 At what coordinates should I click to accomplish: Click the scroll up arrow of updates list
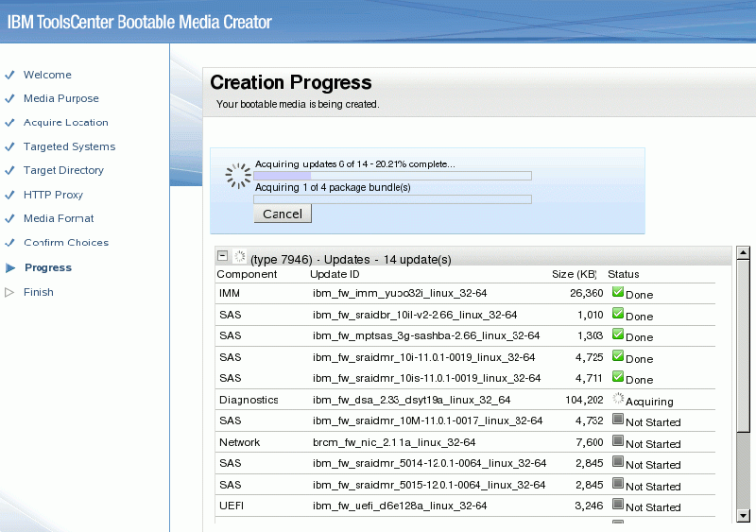point(743,253)
